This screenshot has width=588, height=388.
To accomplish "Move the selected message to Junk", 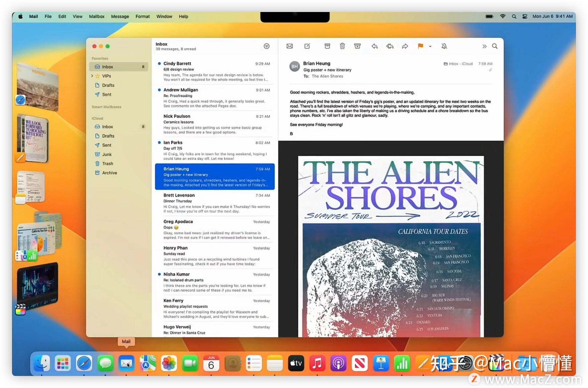I will pyautogui.click(x=357, y=46).
